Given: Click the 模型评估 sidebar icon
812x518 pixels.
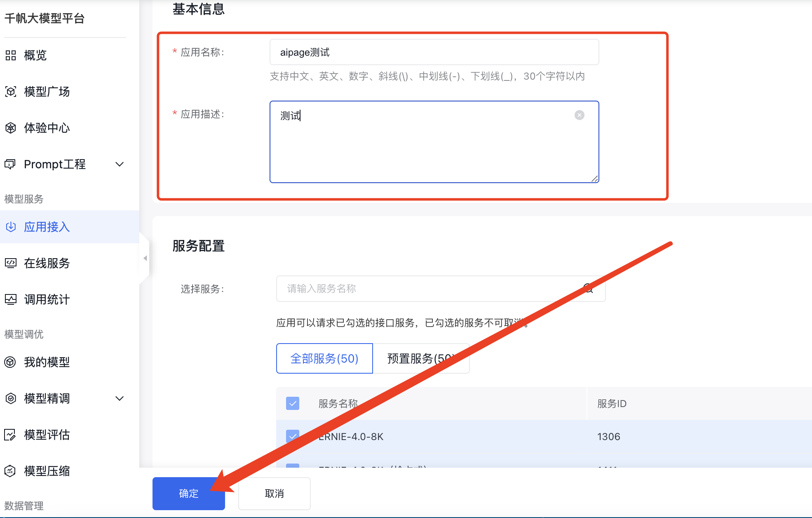Looking at the screenshot, I should click(11, 435).
